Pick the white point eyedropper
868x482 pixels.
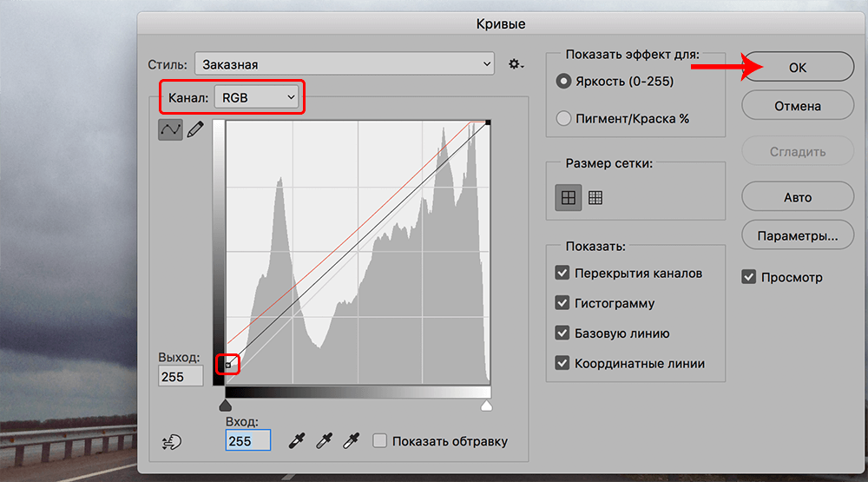pos(352,441)
